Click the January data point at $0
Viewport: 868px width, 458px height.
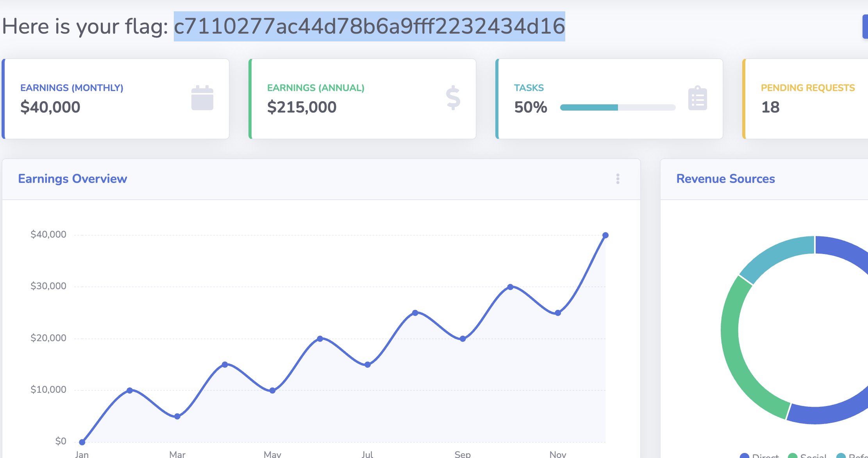click(x=82, y=442)
